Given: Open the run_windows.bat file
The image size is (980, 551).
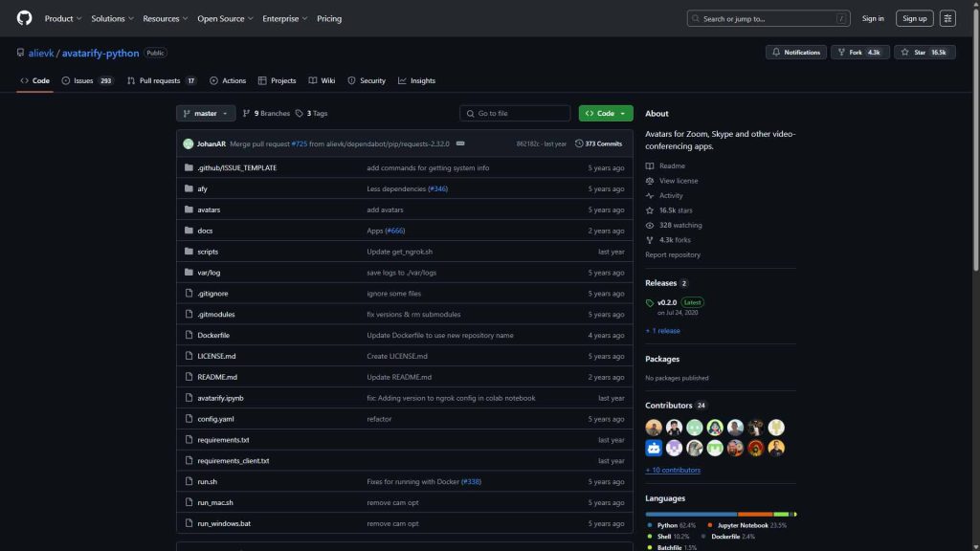Looking at the screenshot, I should (224, 523).
